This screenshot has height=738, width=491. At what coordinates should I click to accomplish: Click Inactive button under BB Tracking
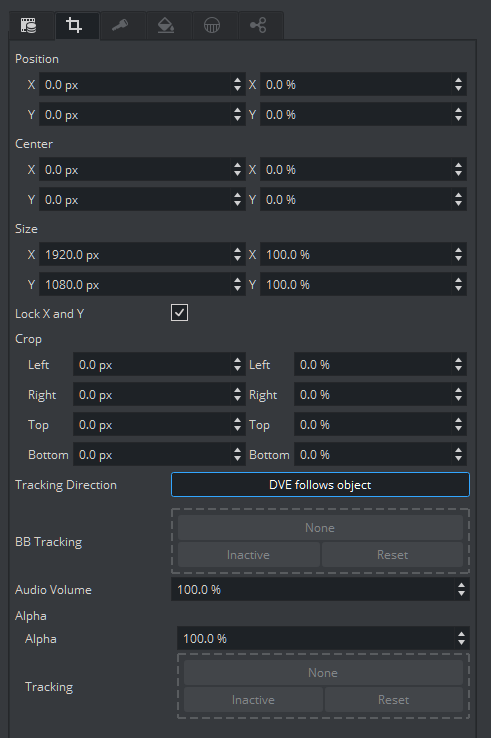coord(249,555)
